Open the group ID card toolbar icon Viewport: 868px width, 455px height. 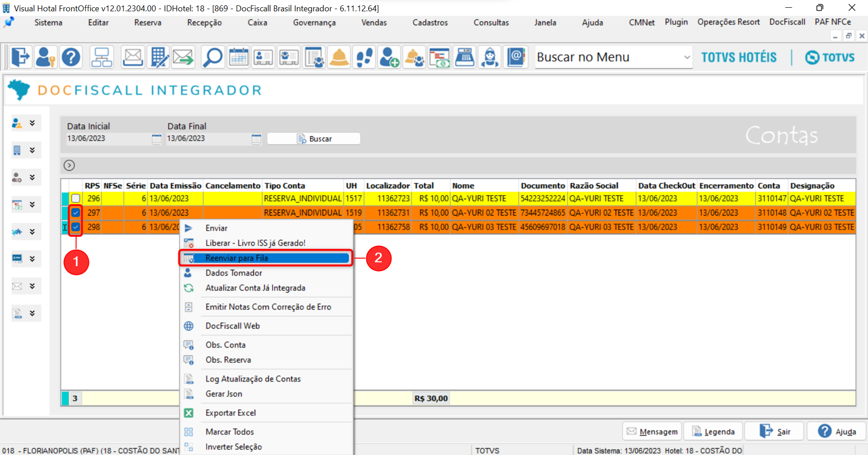[289, 57]
